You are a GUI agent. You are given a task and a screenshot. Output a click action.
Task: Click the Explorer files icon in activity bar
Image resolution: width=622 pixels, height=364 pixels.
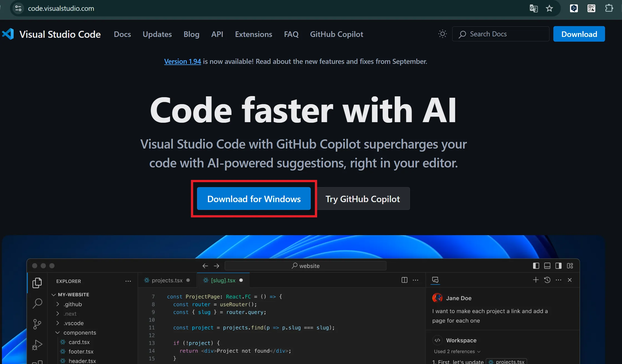(x=37, y=283)
